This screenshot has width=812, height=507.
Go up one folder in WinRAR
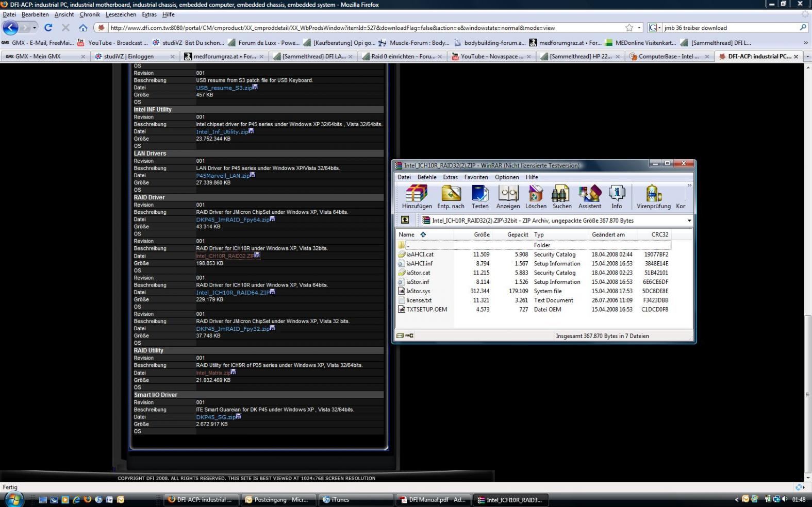click(x=405, y=220)
